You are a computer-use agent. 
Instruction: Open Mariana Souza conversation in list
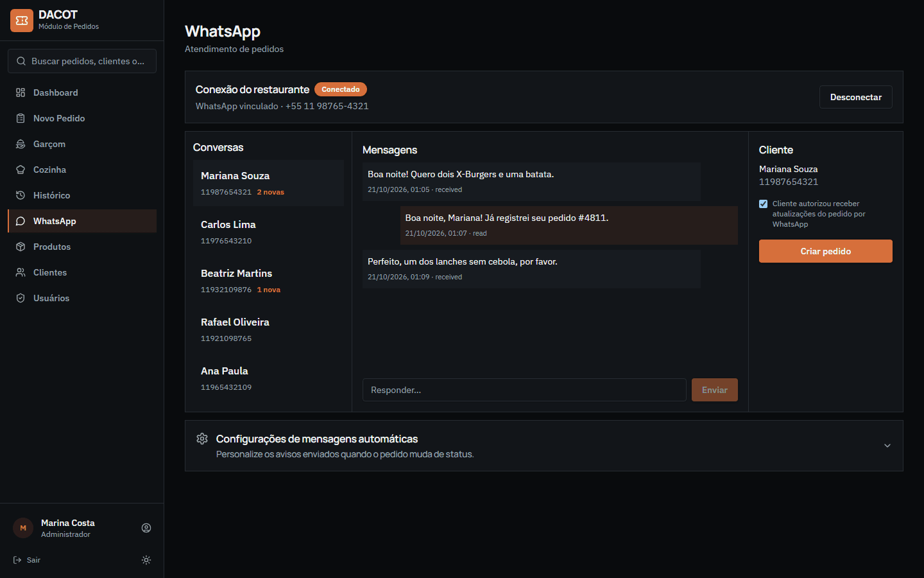click(268, 183)
